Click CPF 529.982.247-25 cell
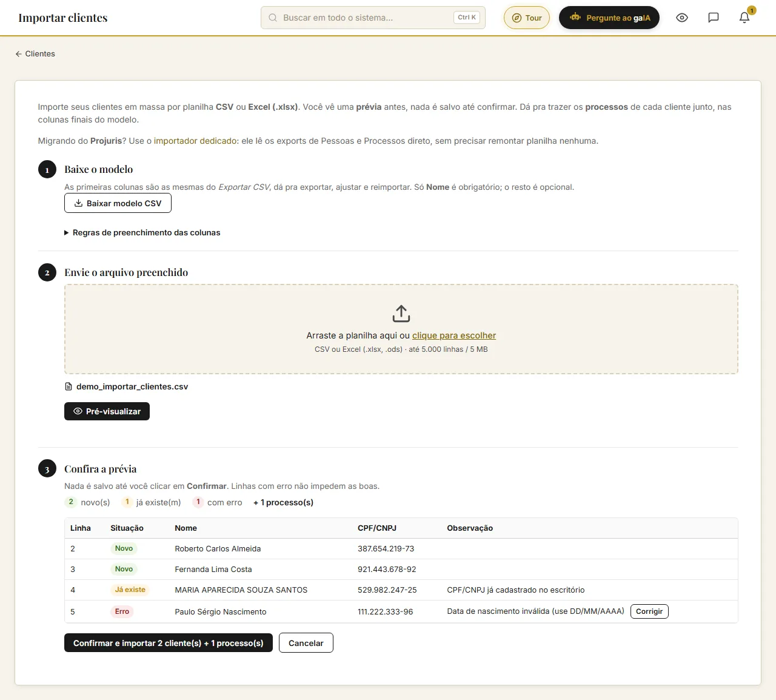The height and width of the screenshot is (700, 776). coord(387,590)
